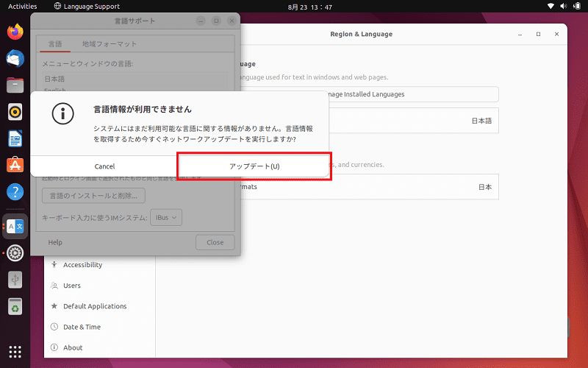Click the clock icon for Date & Time
Screen dimensions: 588x368
point(54,327)
